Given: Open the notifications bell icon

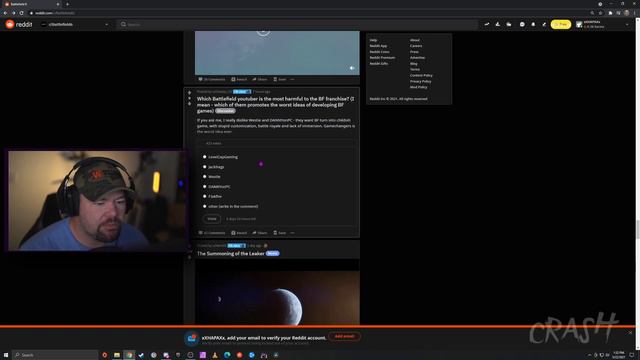Looking at the screenshot, I should coord(533,24).
